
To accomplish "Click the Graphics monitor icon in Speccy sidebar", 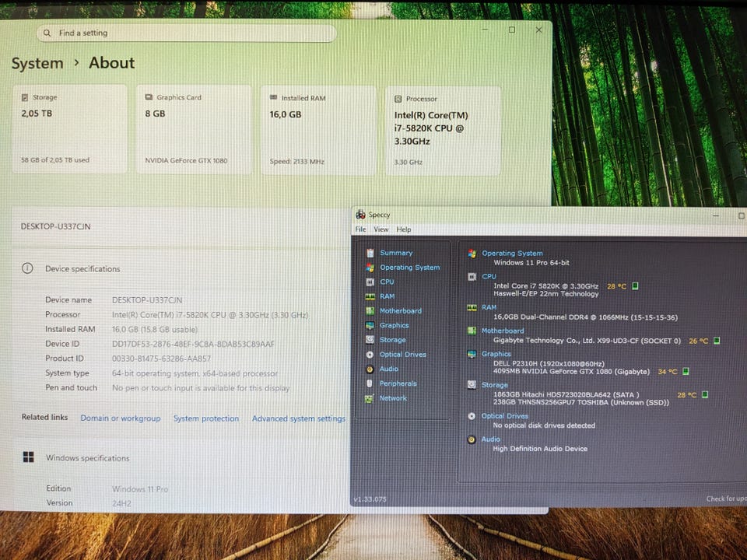I will point(370,325).
